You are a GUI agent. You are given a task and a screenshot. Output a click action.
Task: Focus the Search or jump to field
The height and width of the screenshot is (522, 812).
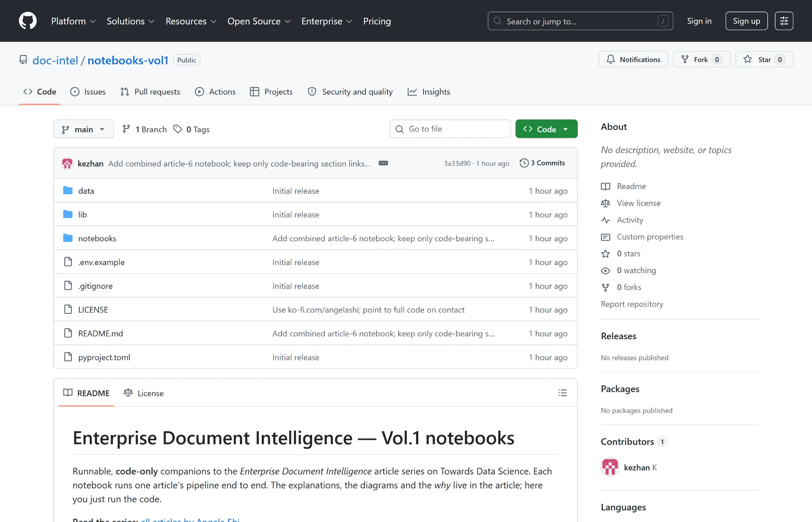580,21
